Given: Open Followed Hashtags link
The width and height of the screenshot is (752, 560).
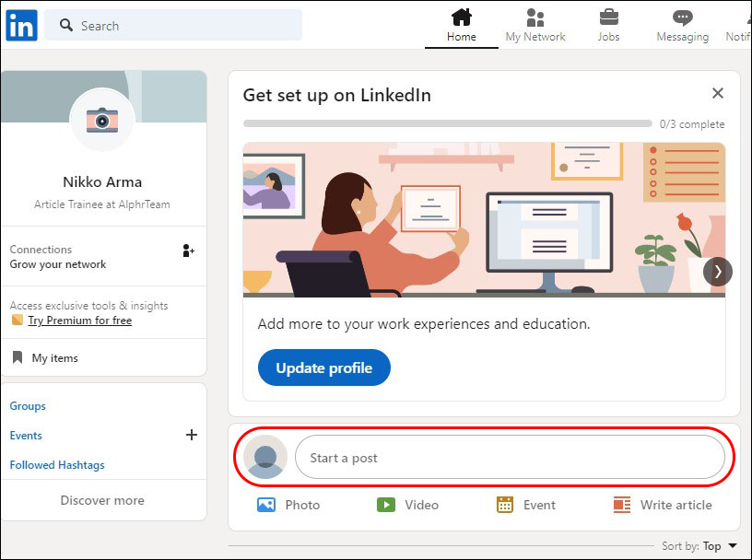Looking at the screenshot, I should pyautogui.click(x=57, y=465).
